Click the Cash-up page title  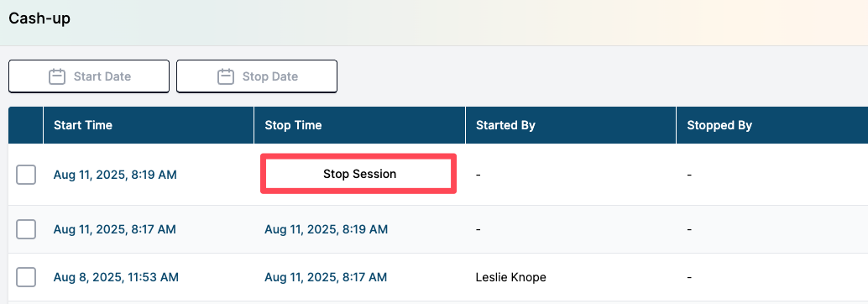coord(39,18)
